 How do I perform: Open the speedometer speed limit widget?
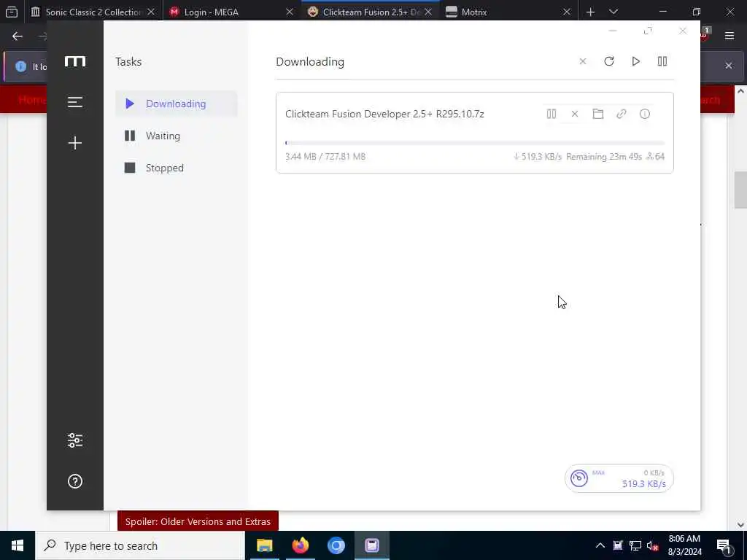(619, 478)
